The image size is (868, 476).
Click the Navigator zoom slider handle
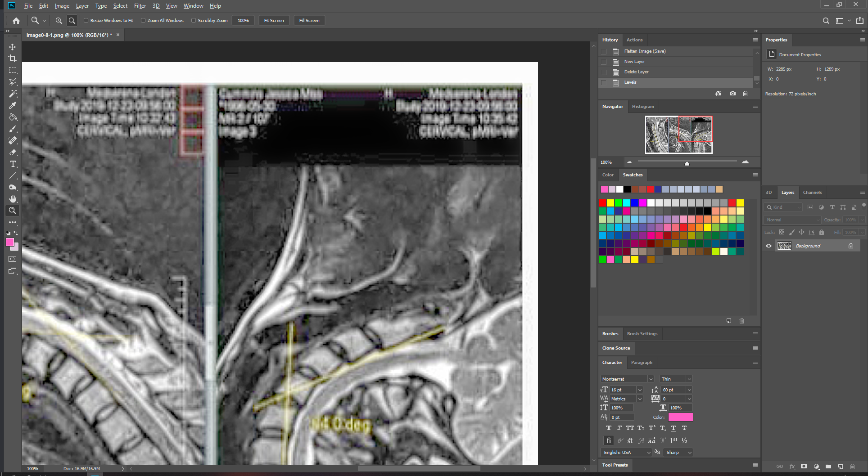tap(687, 163)
